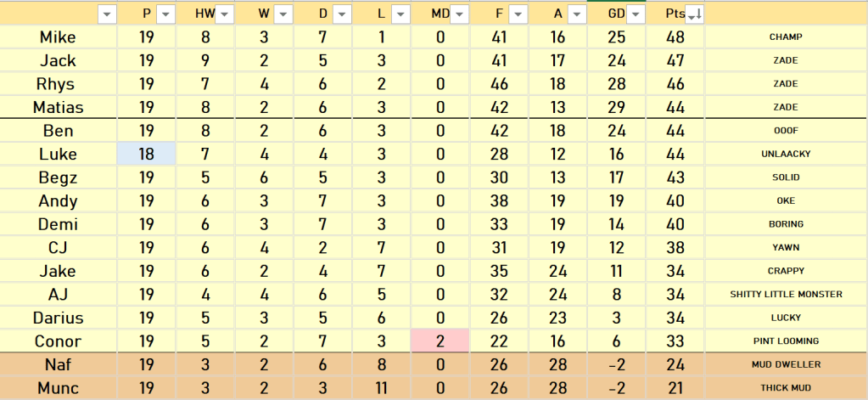Select Rhys's points cell showing 46
Image resolution: width=868 pixels, height=400 pixels.
675,84
